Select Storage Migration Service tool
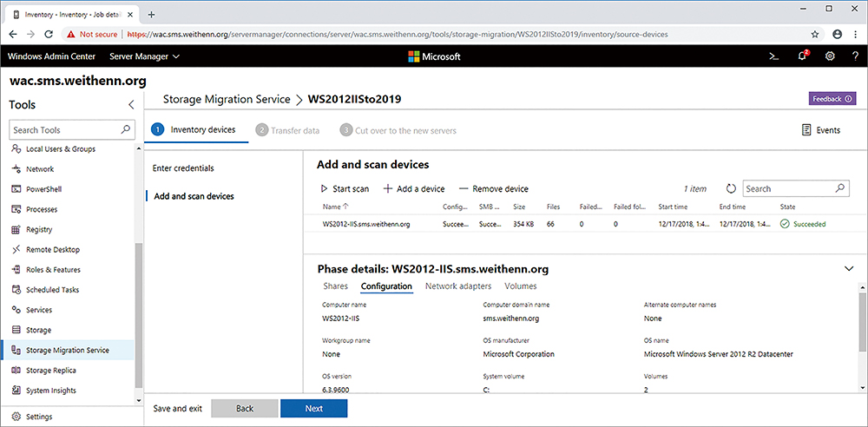 [x=68, y=350]
